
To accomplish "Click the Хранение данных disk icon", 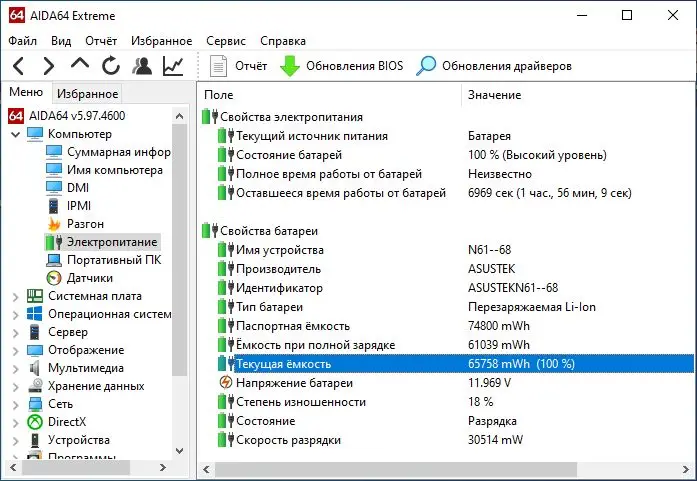I will coord(35,386).
